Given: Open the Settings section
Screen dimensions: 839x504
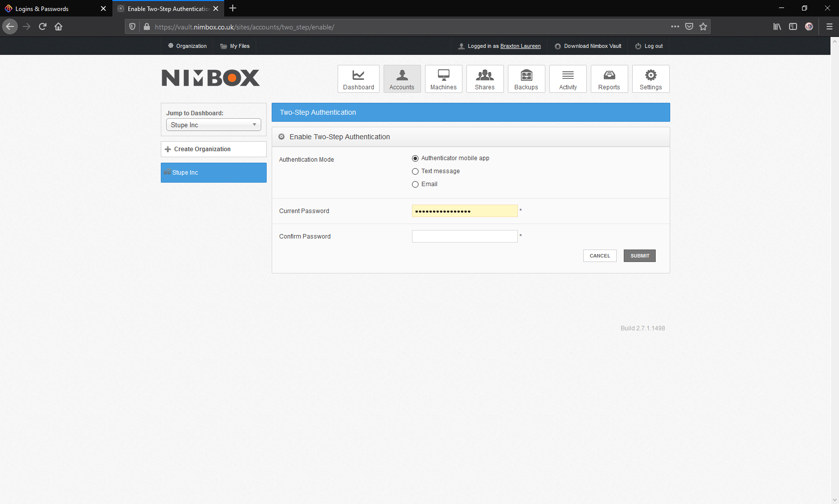Looking at the screenshot, I should [651, 79].
